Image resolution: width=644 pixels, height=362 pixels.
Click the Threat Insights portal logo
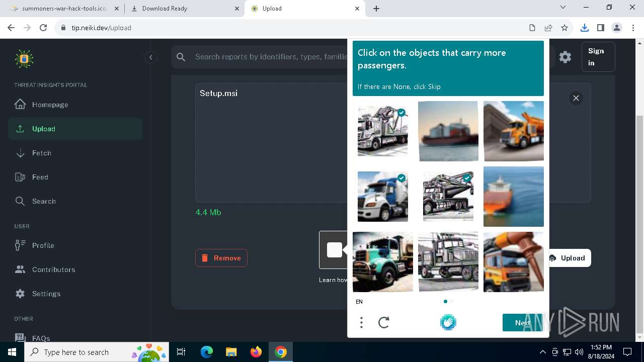pos(24,59)
